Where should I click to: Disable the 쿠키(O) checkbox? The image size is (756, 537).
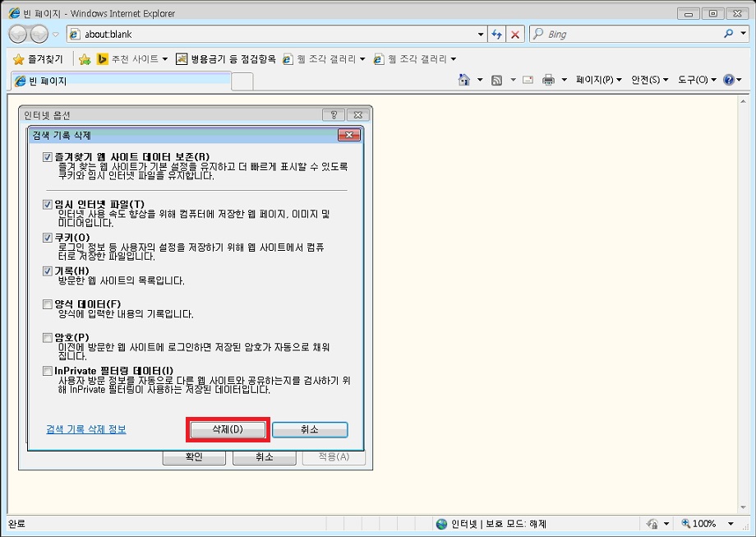tap(47, 237)
